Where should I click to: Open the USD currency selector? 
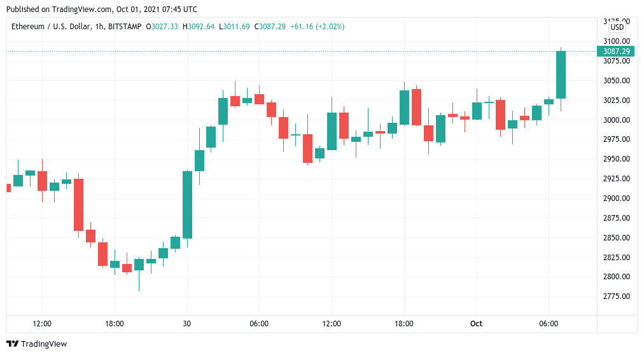coord(617,27)
